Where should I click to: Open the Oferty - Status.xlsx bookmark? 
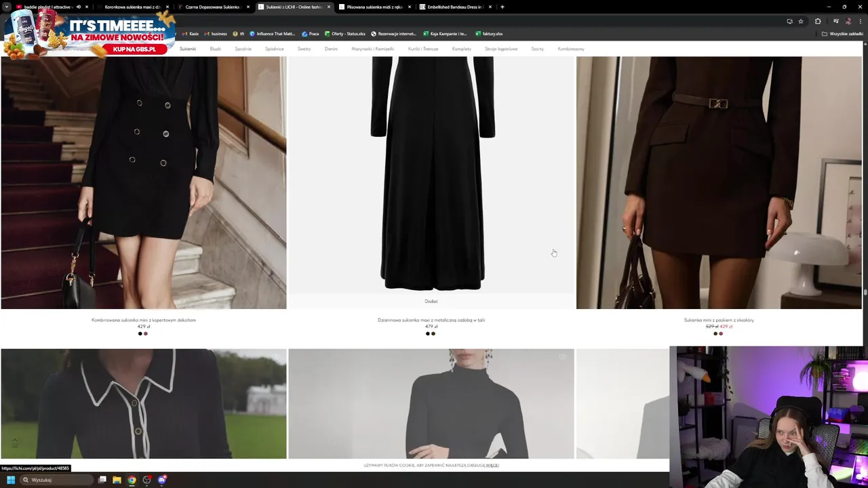point(345,33)
